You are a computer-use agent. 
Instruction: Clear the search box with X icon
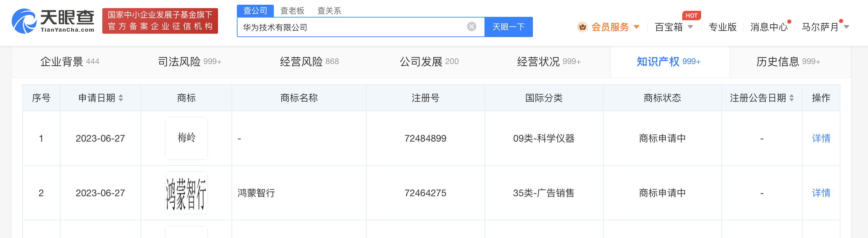[x=471, y=27]
